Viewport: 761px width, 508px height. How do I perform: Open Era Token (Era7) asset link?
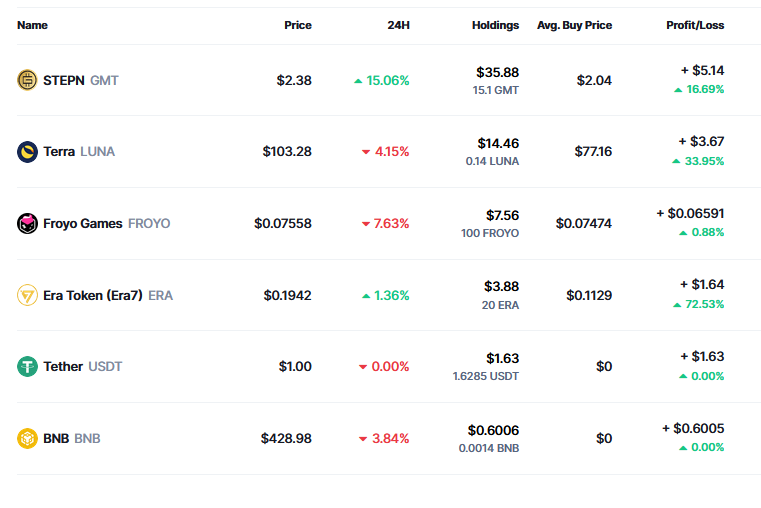(x=107, y=295)
